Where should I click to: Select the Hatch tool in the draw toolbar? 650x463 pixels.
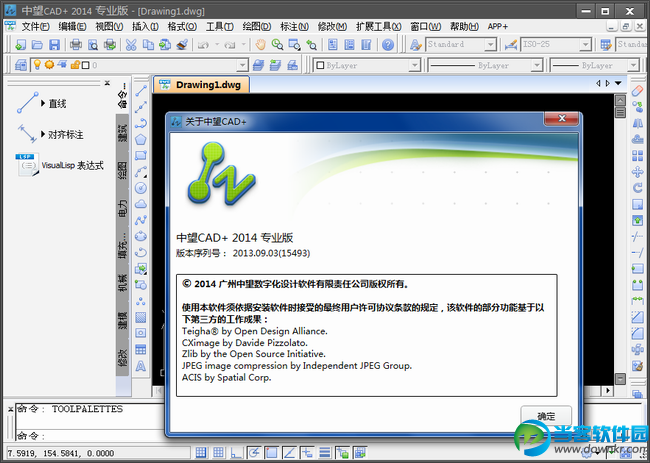[141, 318]
